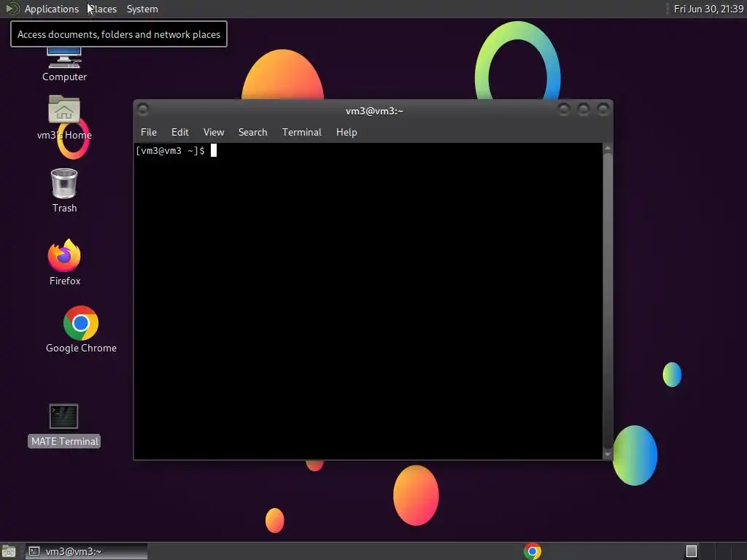Minimize the terminal window
The width and height of the screenshot is (747, 560).
click(x=564, y=109)
